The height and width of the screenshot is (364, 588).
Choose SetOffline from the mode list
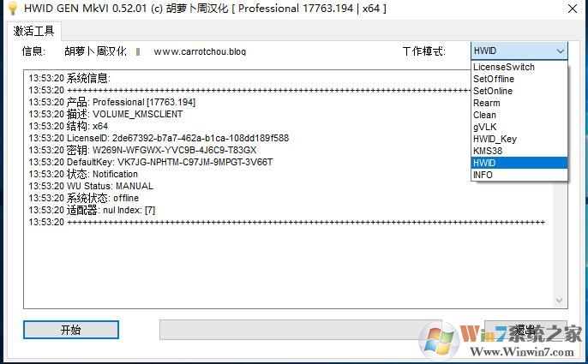tap(519, 79)
